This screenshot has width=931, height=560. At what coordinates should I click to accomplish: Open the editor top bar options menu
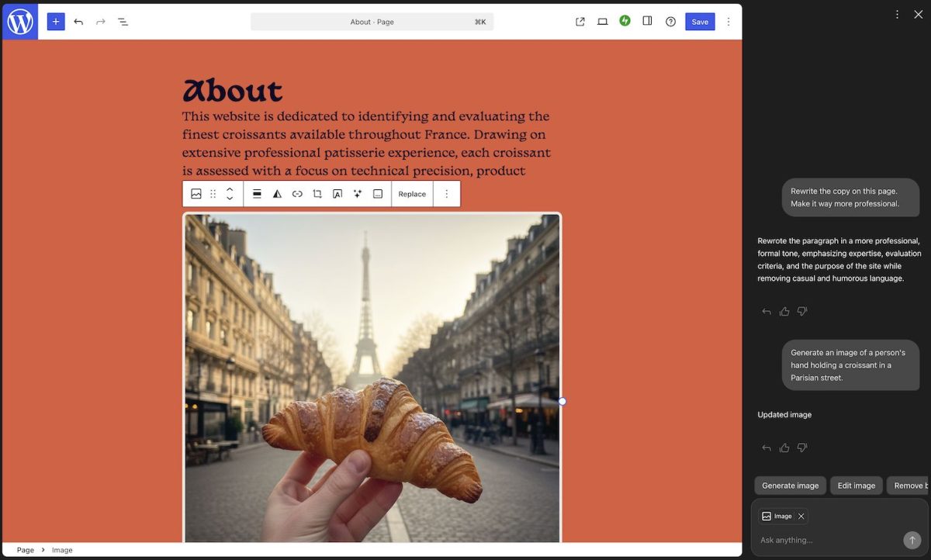click(728, 22)
